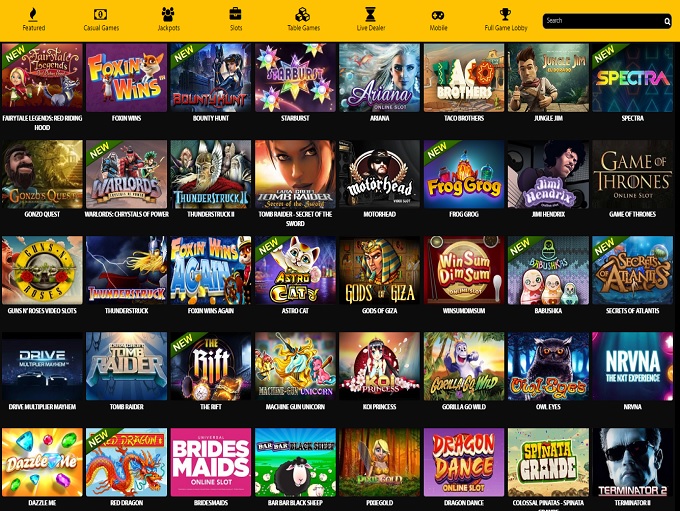The image size is (680, 511).
Task: Select the Casual Games icon
Action: point(101,15)
